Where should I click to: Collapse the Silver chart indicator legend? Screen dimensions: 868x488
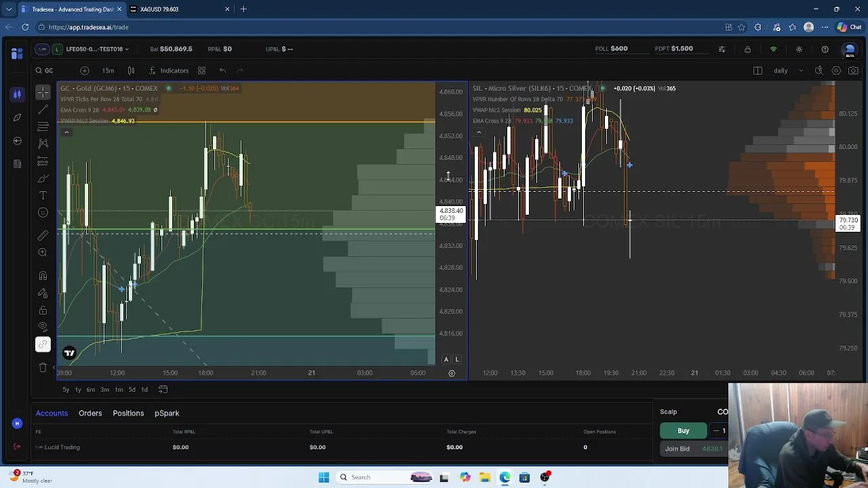(479, 132)
